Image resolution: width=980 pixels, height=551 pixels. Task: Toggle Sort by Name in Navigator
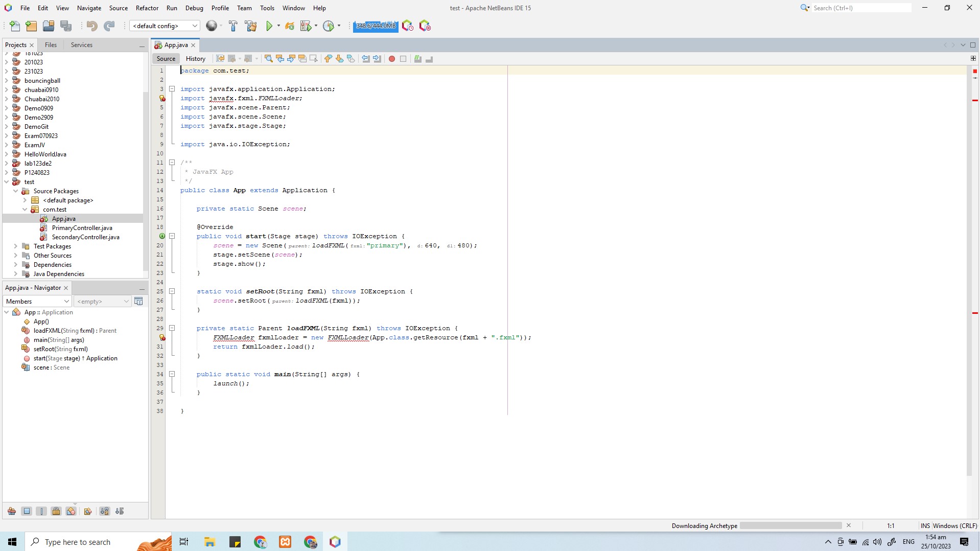pyautogui.click(x=105, y=511)
